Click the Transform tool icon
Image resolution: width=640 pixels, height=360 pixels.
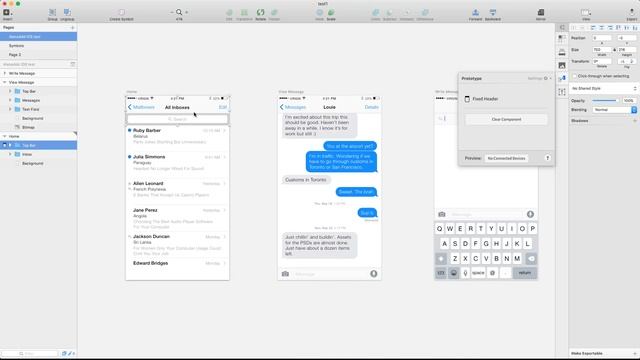coord(244,13)
